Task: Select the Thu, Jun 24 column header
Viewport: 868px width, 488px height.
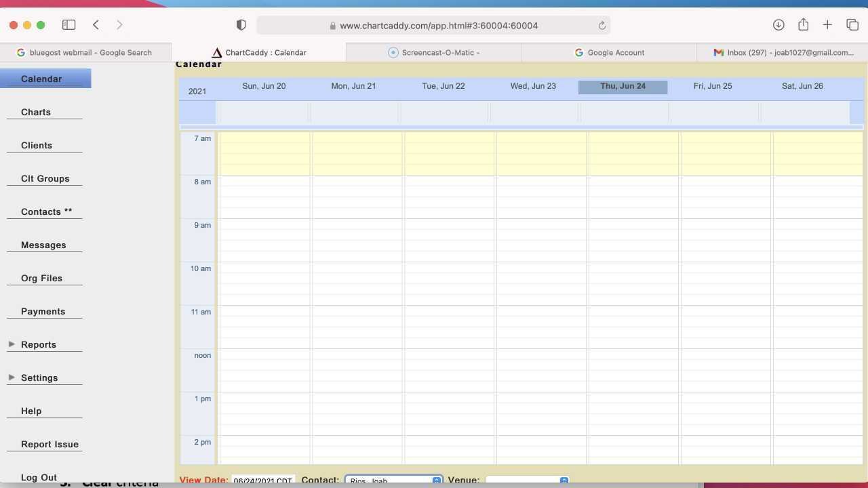Action: coord(622,86)
